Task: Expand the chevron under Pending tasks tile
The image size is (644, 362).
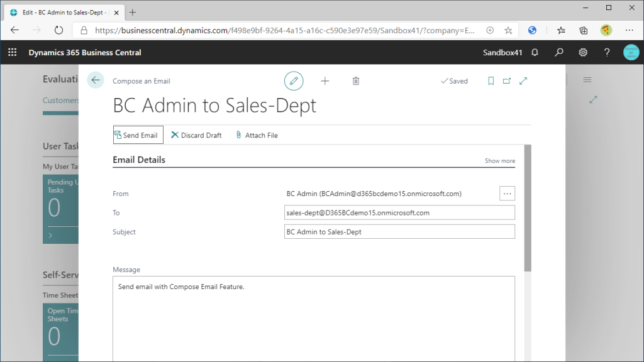Action: pos(50,235)
